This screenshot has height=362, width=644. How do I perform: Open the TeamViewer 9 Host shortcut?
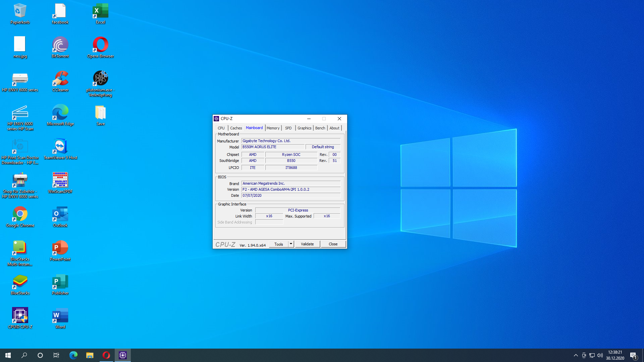(x=60, y=146)
